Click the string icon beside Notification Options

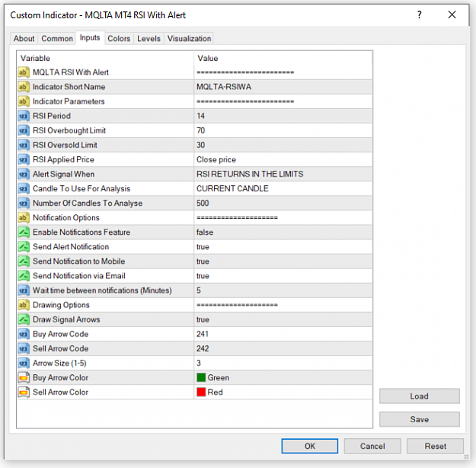coord(24,218)
